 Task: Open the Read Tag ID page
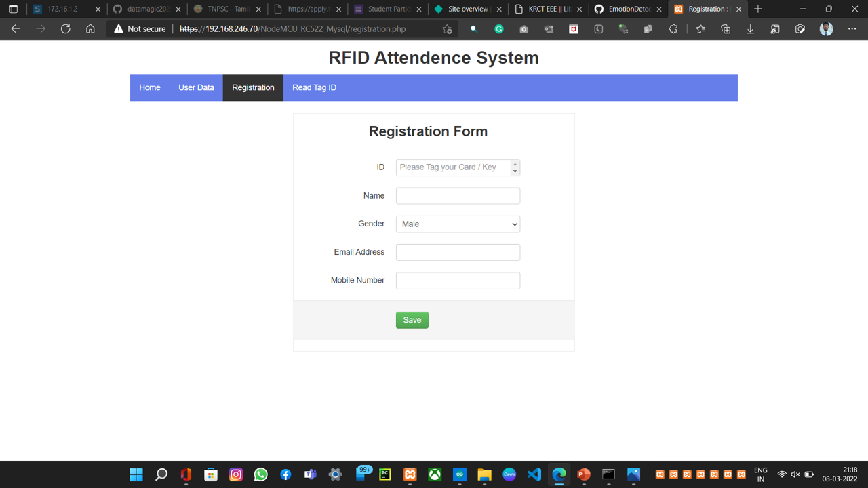[x=314, y=87]
